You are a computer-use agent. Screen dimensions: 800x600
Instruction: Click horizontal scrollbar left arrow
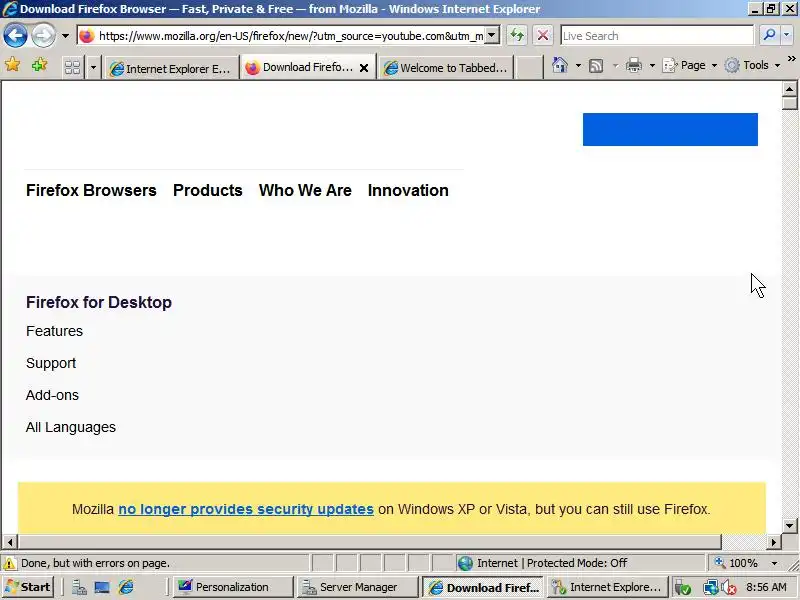point(10,542)
